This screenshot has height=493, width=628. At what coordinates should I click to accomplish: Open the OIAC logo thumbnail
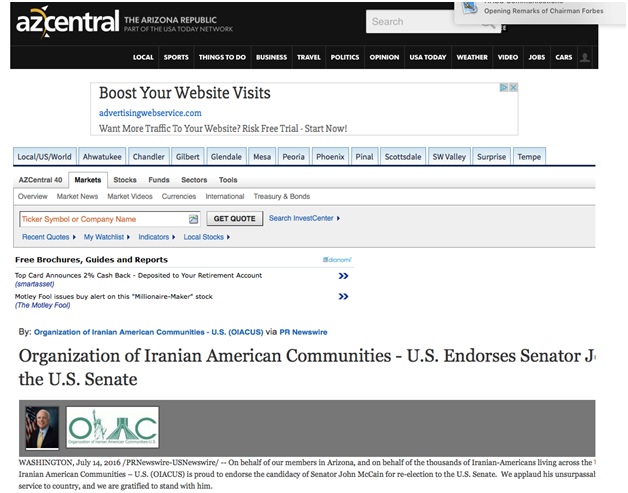[113, 427]
